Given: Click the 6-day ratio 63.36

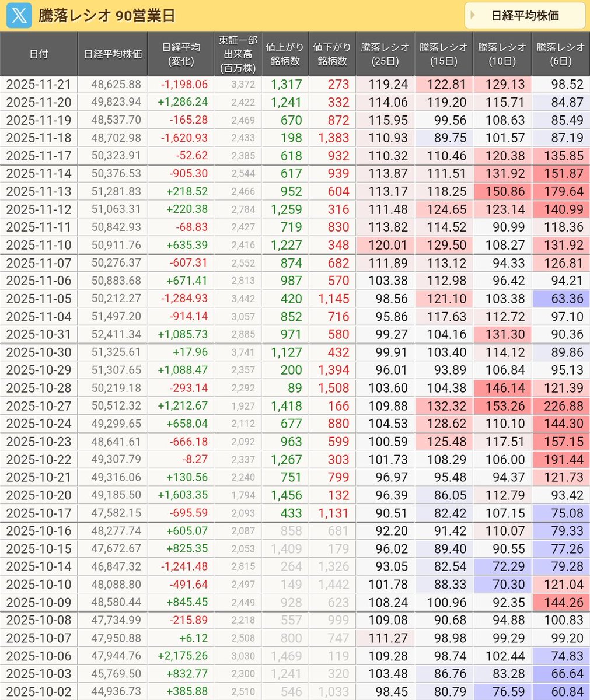Looking at the screenshot, I should (567, 299).
